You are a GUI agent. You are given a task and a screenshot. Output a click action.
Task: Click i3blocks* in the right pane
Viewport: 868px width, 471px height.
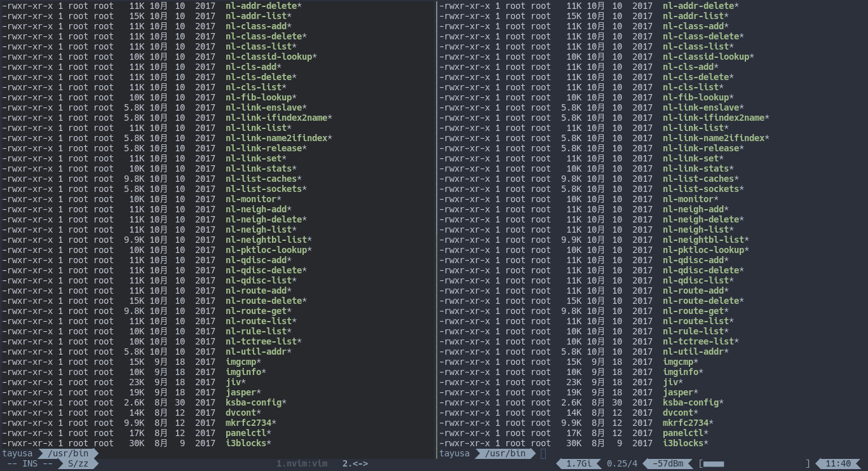(686, 443)
